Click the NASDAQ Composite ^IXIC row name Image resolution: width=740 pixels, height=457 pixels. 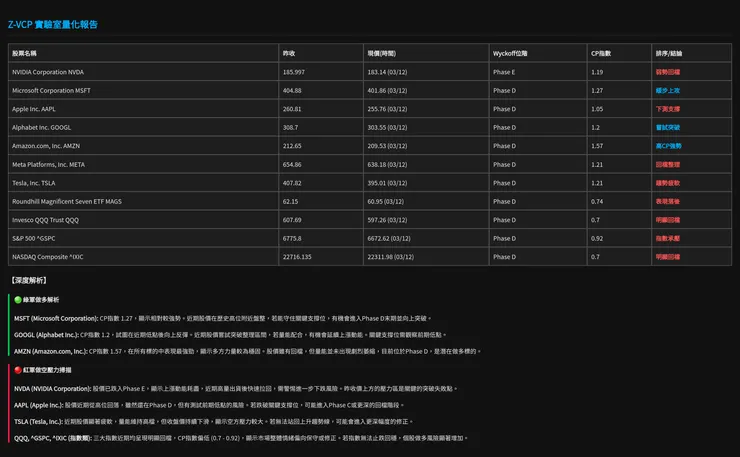pyautogui.click(x=48, y=257)
